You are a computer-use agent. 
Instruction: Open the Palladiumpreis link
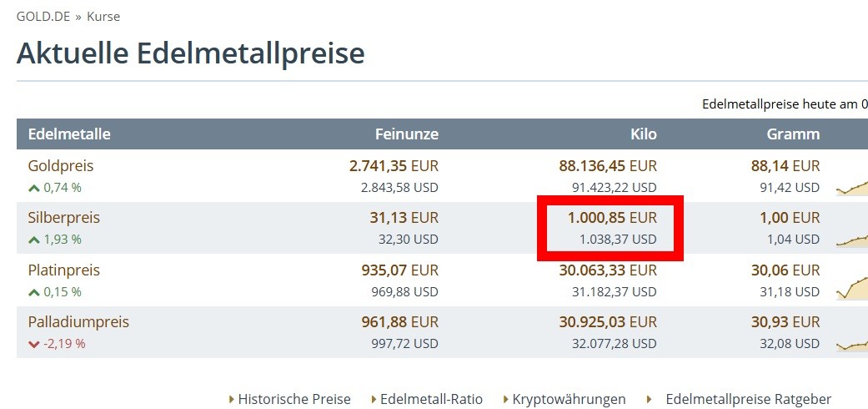click(x=78, y=321)
